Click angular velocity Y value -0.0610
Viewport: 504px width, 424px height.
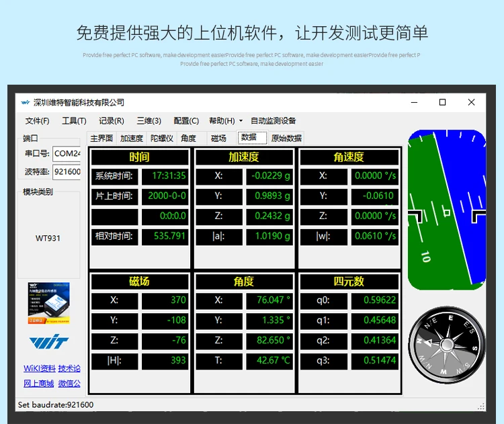point(375,196)
